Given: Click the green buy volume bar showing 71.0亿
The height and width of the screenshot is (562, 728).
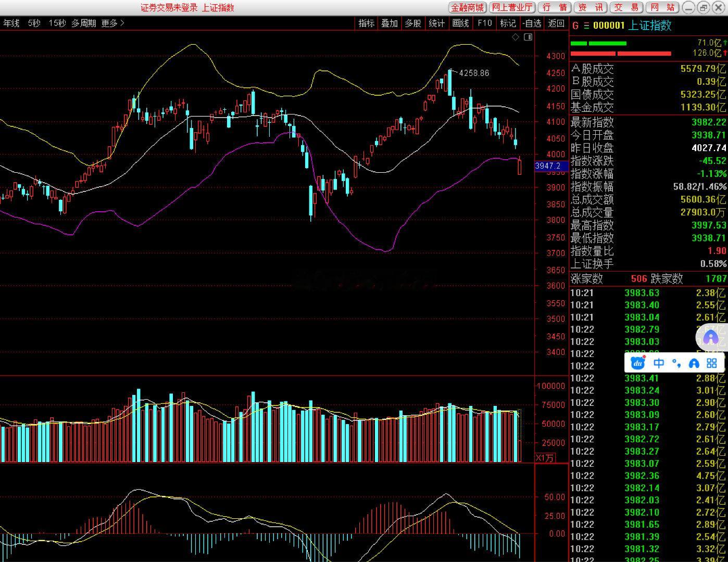Looking at the screenshot, I should click(x=598, y=43).
